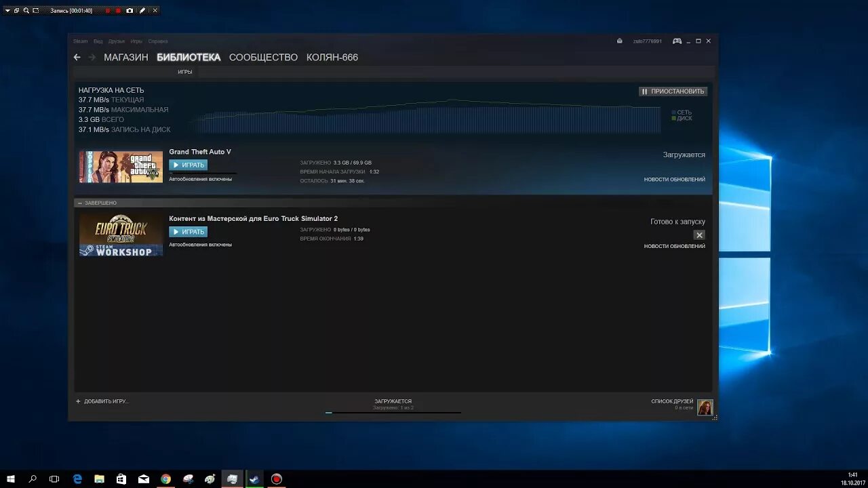The image size is (868, 488).
Task: Select the pencil drawing tool in recorder bar
Action: click(142, 11)
